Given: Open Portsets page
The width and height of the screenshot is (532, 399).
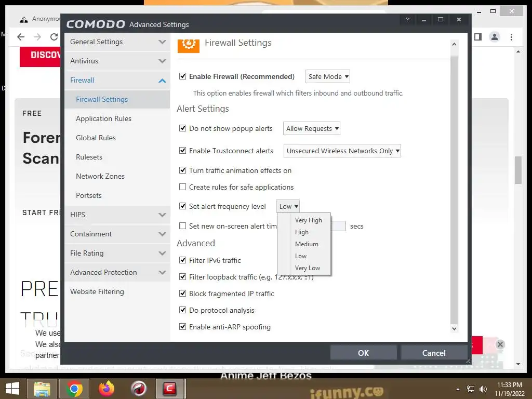Looking at the screenshot, I should (x=117, y=196).
